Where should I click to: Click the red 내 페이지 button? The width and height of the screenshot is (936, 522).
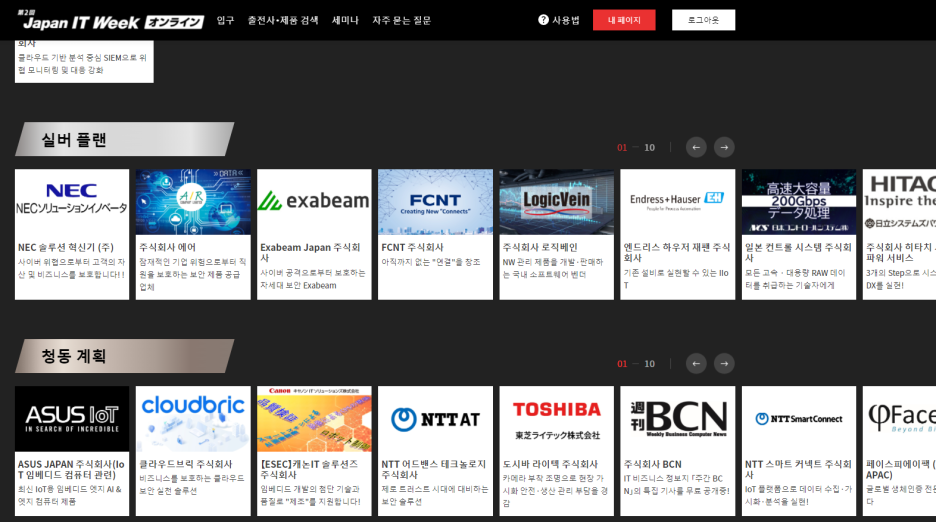coord(624,20)
